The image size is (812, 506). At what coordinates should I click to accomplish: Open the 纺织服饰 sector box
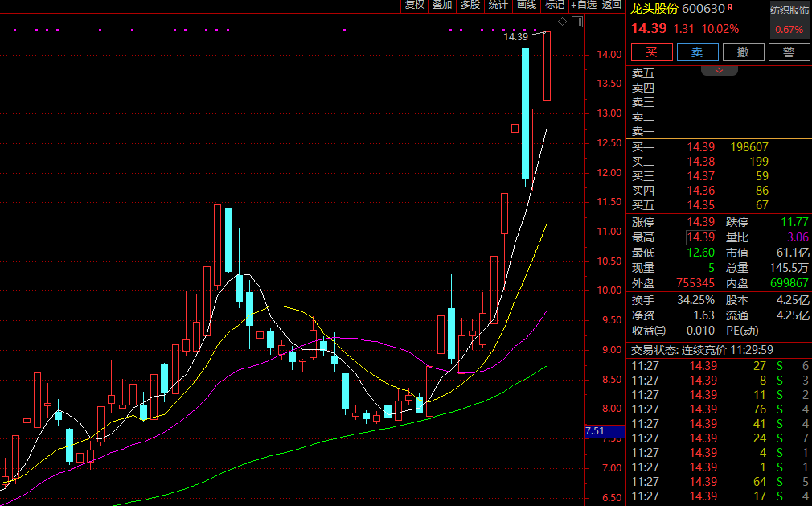pyautogui.click(x=789, y=19)
